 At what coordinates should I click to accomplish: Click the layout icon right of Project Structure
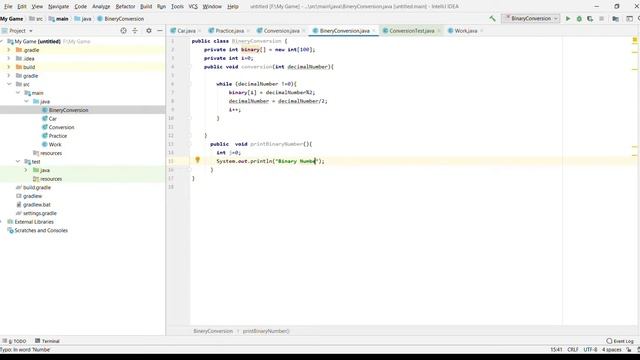[629, 18]
